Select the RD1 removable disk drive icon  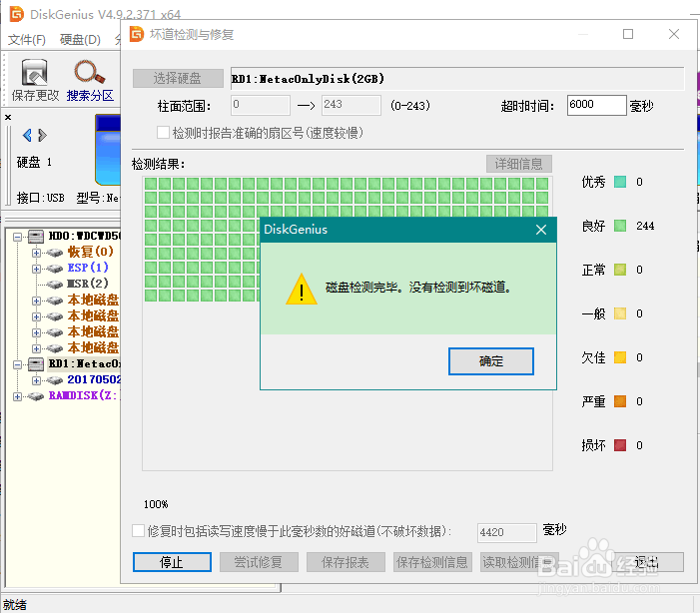click(36, 363)
